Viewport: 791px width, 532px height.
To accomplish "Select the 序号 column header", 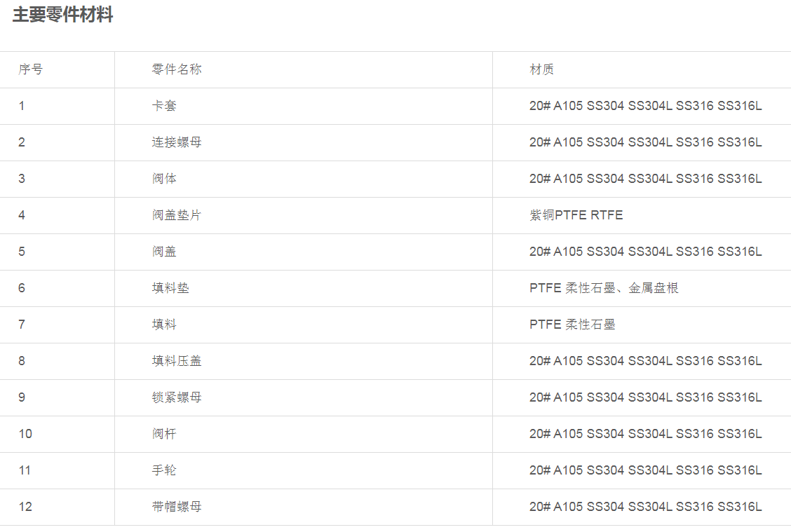I will pyautogui.click(x=30, y=69).
